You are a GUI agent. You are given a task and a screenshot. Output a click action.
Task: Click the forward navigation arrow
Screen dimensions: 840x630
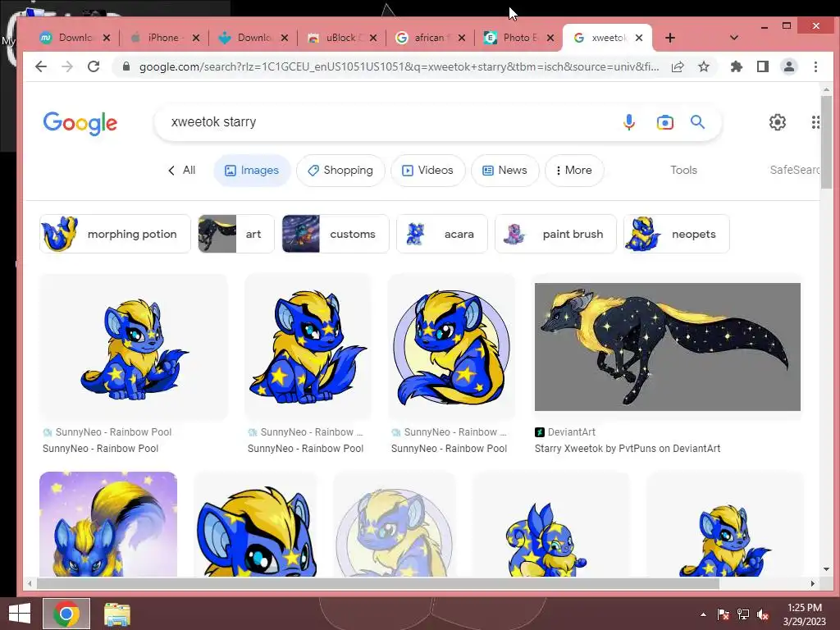[67, 66]
